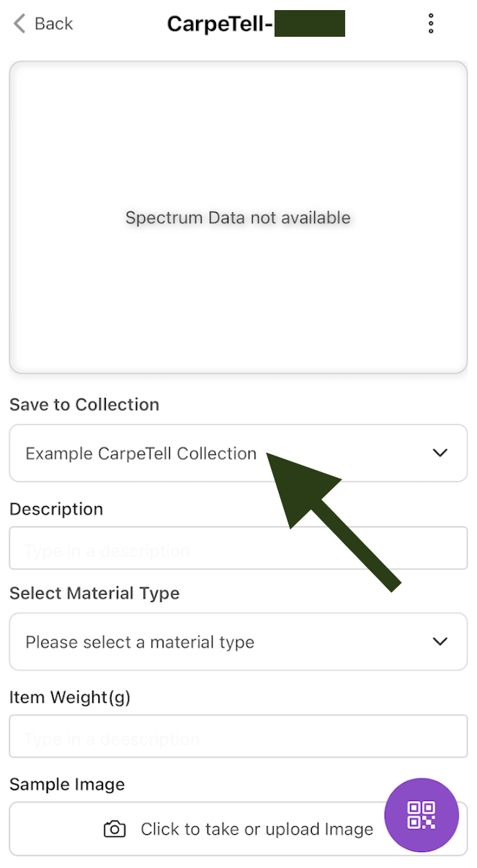Click the 'Select Material Type' label
The image size is (477, 868).
point(94,593)
